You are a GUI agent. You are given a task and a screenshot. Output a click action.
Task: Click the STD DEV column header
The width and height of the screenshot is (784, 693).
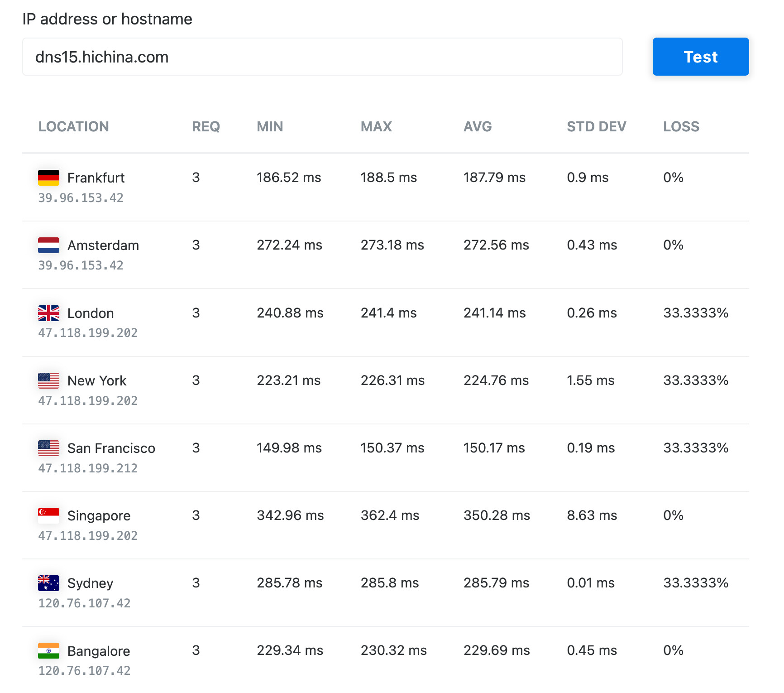coord(596,127)
